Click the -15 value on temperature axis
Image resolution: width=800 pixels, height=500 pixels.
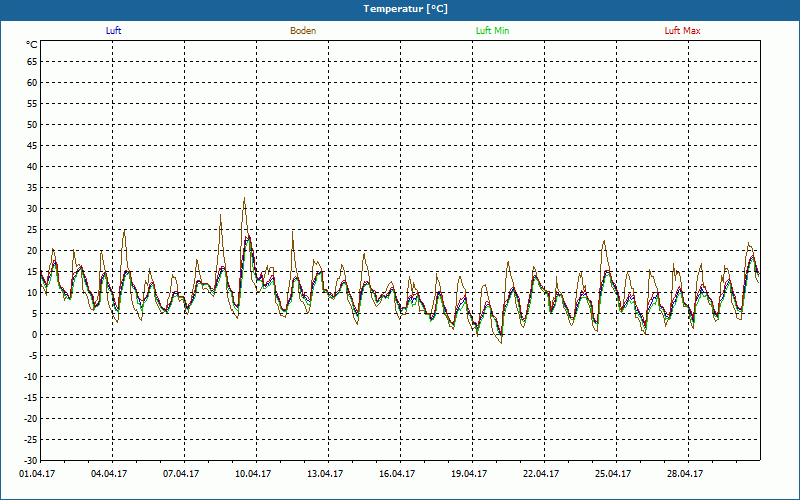[x=31, y=397]
